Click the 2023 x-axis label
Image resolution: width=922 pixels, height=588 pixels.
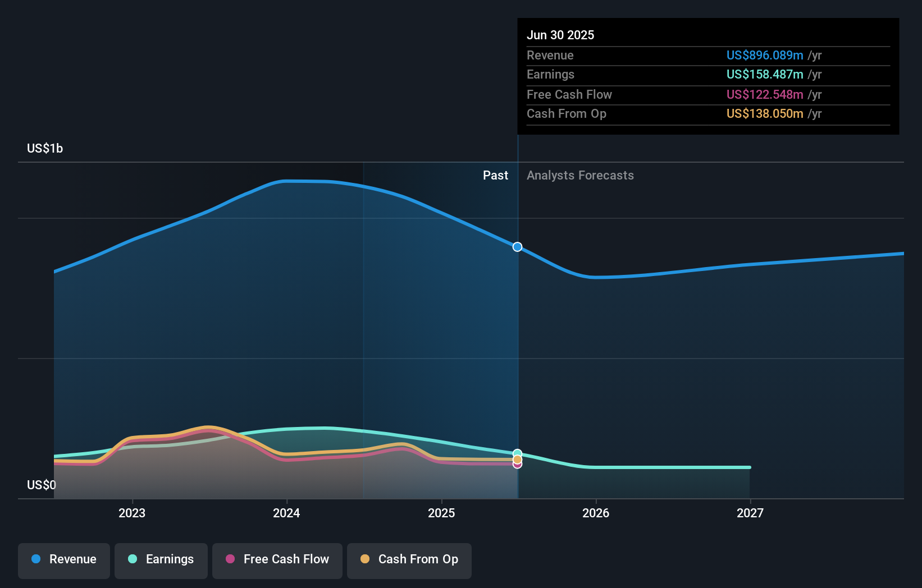click(132, 513)
